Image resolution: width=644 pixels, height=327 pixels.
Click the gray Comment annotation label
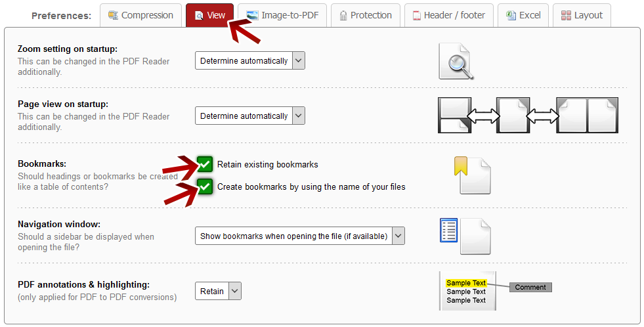[x=530, y=287]
